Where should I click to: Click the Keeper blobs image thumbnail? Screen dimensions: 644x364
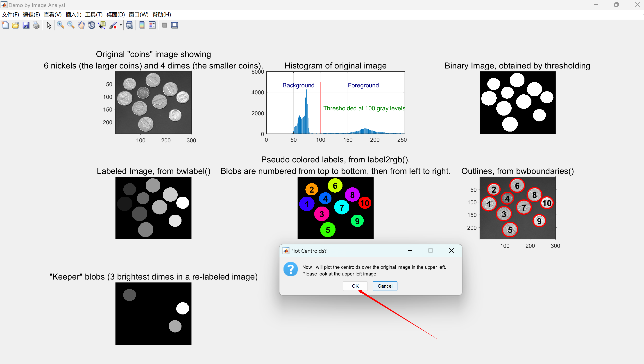coord(153,314)
